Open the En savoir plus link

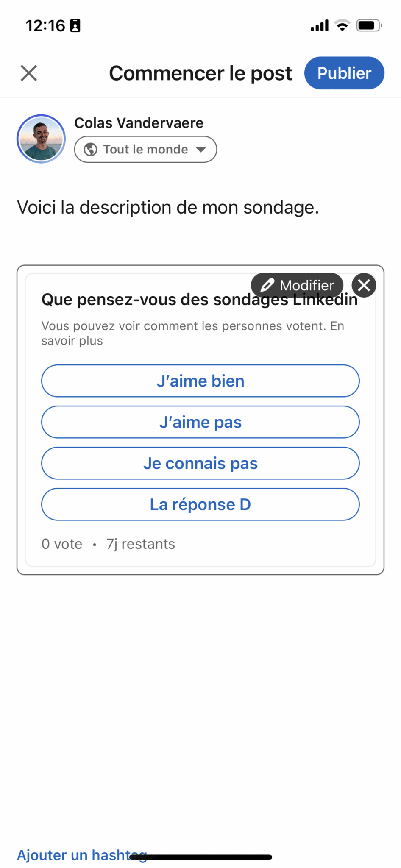coord(72,340)
